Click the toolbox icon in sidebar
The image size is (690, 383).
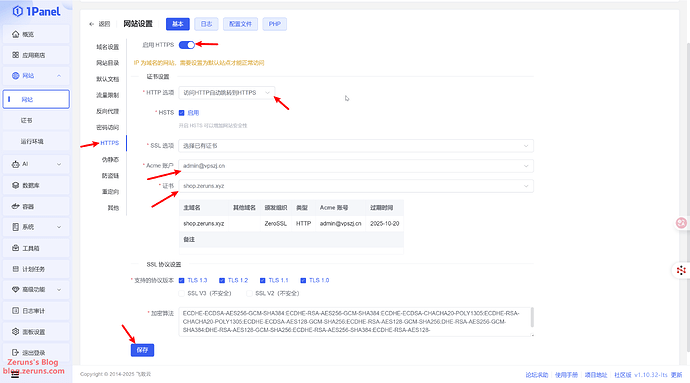pos(15,248)
